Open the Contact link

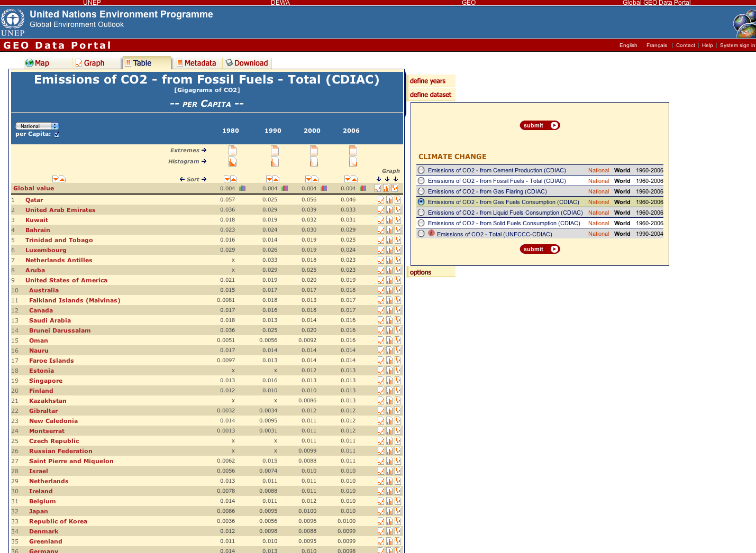pos(686,45)
